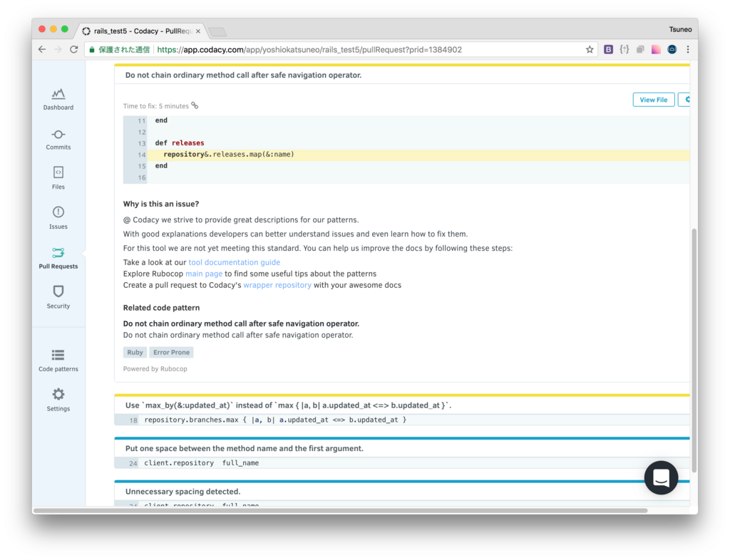
Task: Click the vertical page scrollbar
Action: click(694, 351)
